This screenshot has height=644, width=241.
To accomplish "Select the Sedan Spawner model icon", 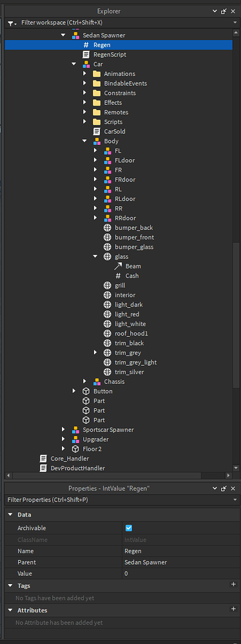I will click(x=75, y=35).
